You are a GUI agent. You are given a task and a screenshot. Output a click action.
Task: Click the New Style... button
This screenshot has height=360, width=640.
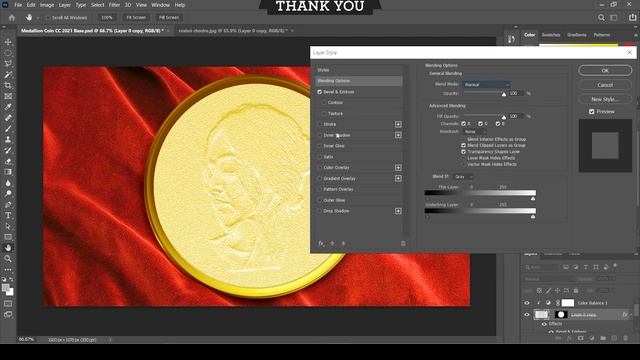pos(605,99)
